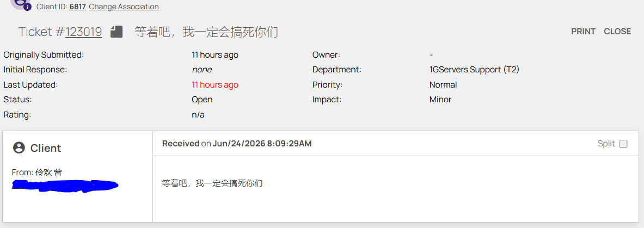
Task: Click the Minor impact value
Action: pos(440,100)
